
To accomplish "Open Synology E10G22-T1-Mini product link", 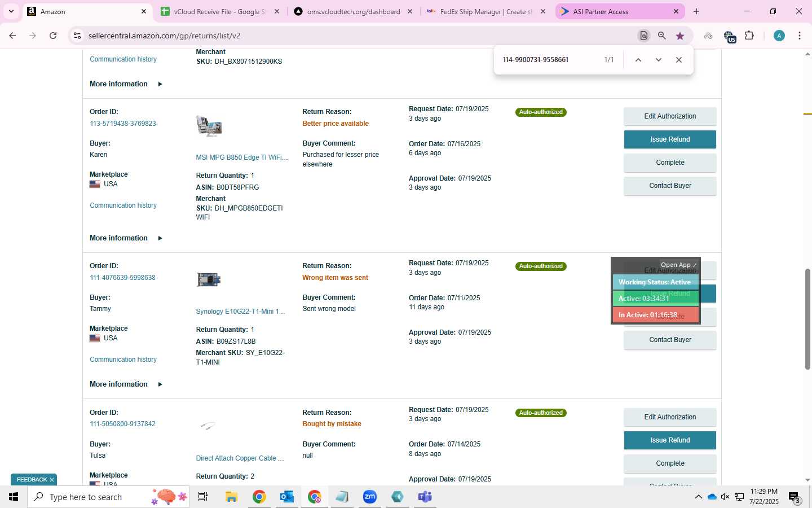I will click(x=241, y=312).
